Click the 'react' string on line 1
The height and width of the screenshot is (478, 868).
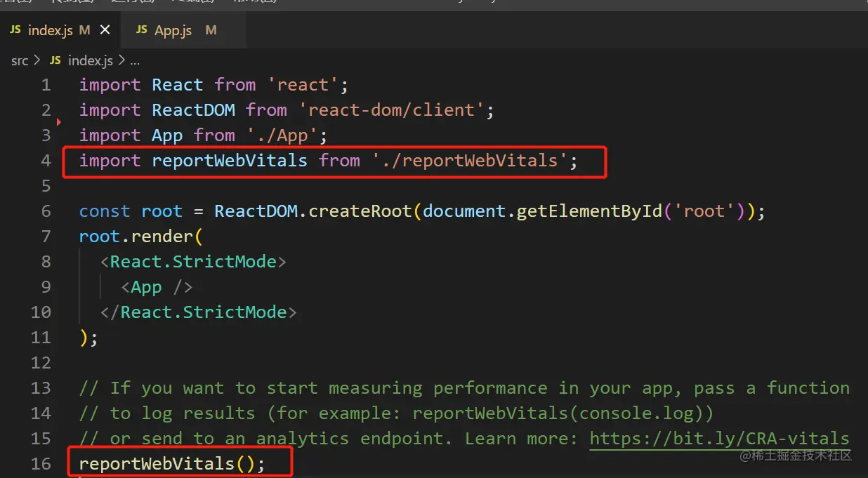click(x=303, y=85)
